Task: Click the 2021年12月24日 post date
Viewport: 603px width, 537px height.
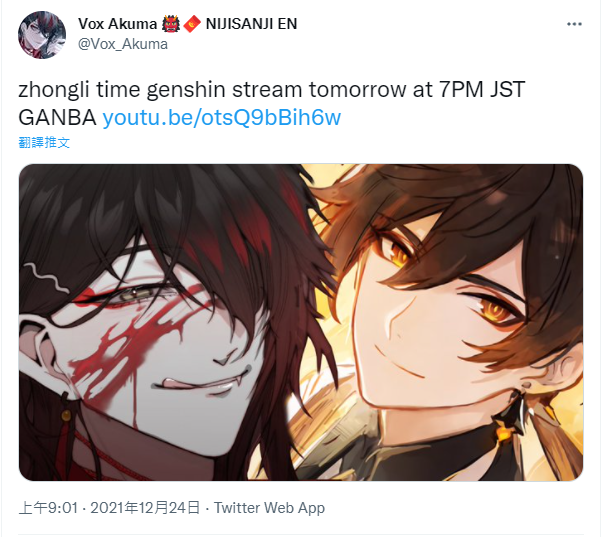Action: point(145,508)
